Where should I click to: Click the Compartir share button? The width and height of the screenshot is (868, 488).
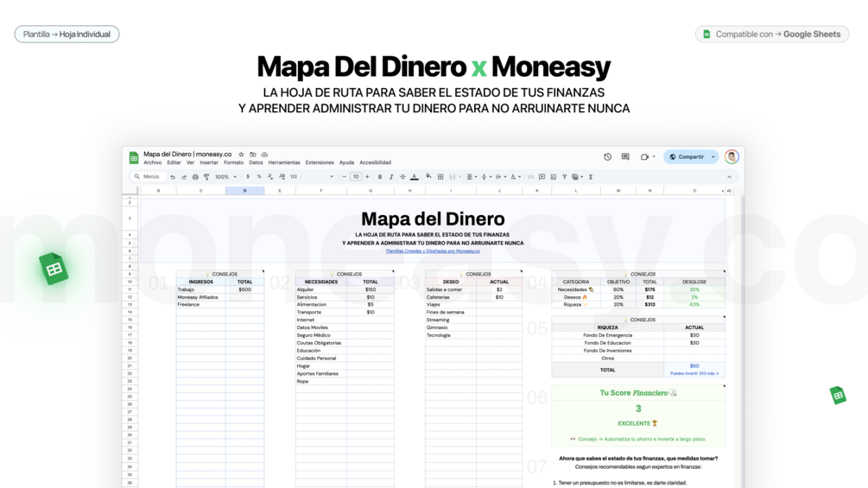pos(687,156)
